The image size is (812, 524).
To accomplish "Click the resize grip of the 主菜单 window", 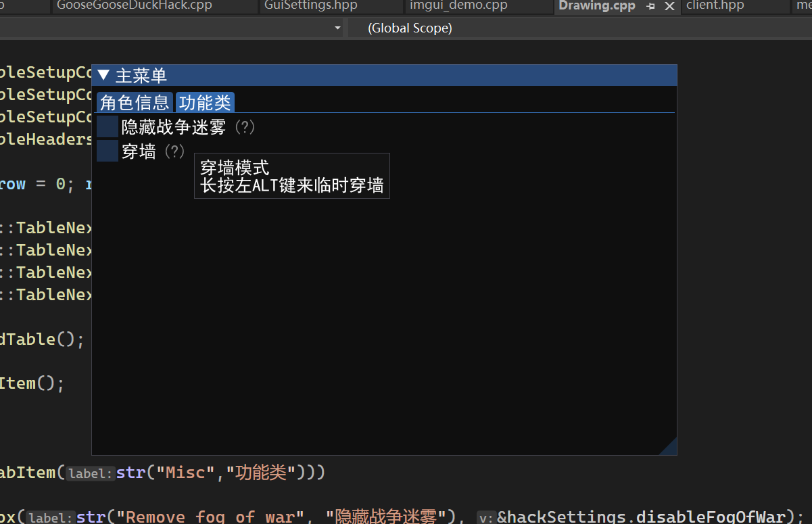I will pyautogui.click(x=671, y=448).
